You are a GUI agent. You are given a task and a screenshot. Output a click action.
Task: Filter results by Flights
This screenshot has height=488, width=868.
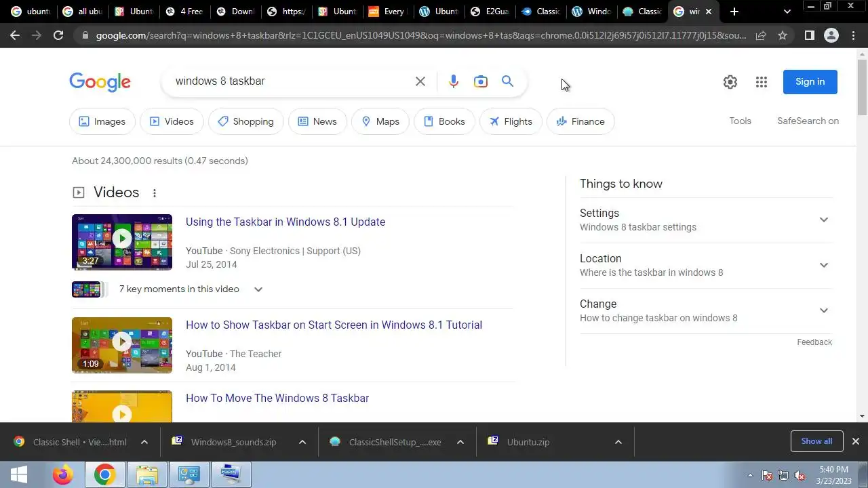click(511, 121)
